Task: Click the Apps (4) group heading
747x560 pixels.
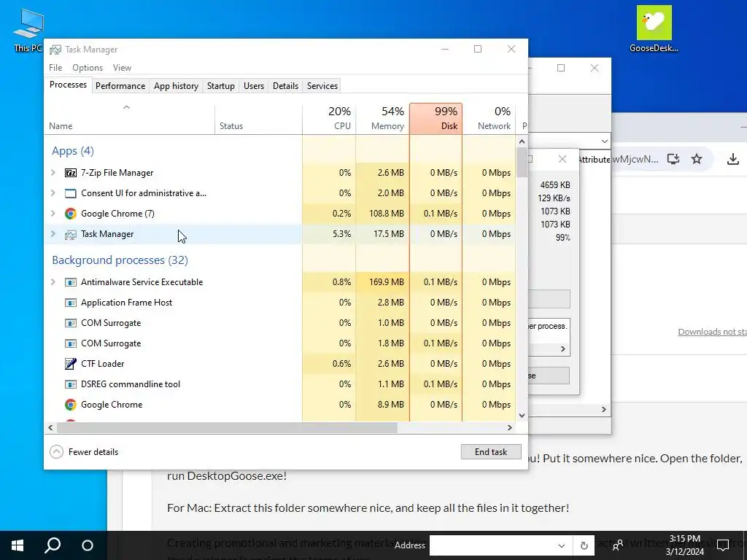Action: [x=73, y=151]
